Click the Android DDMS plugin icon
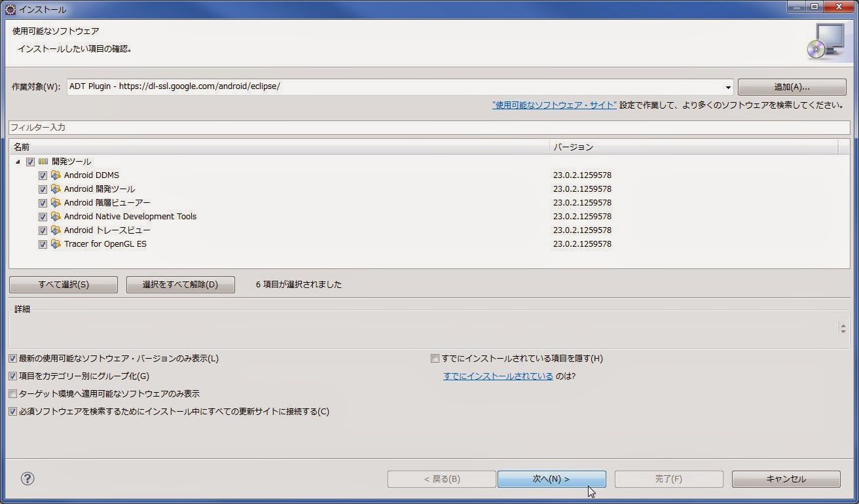The height and width of the screenshot is (504, 859). (56, 175)
